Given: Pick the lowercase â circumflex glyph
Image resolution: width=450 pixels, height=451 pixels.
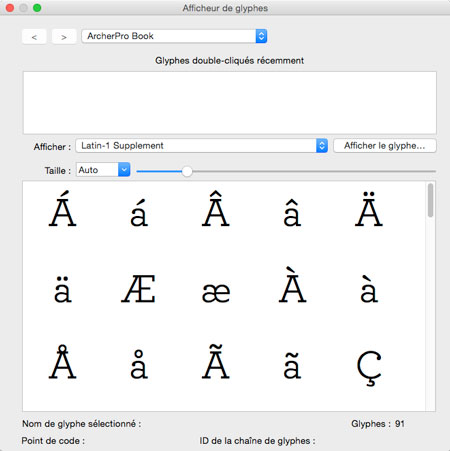Looking at the screenshot, I should click(x=292, y=213).
